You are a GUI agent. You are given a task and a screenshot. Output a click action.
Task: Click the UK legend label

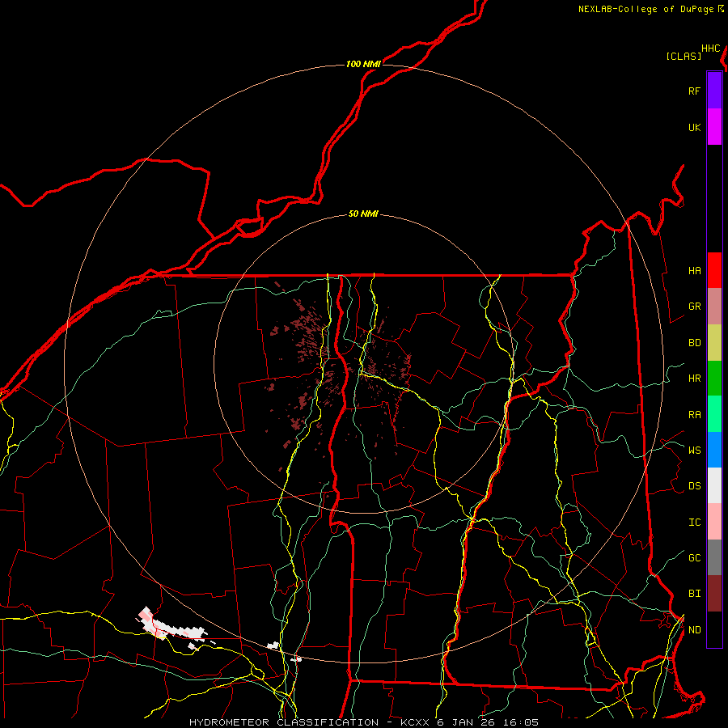(x=694, y=127)
